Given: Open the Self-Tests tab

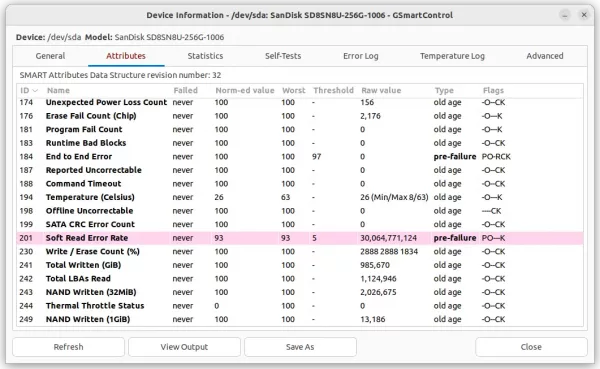Looking at the screenshot, I should pos(283,56).
